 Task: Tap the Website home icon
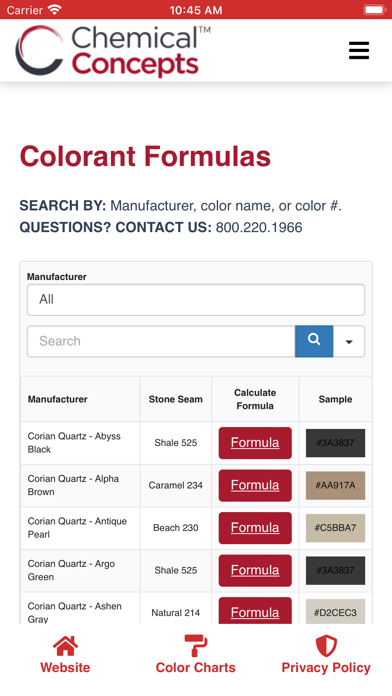(x=65, y=646)
